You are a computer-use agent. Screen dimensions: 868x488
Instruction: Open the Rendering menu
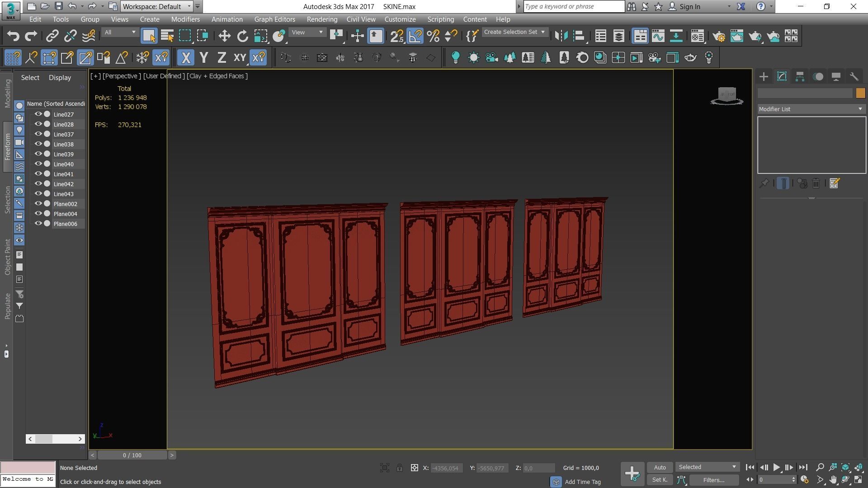[x=322, y=19]
